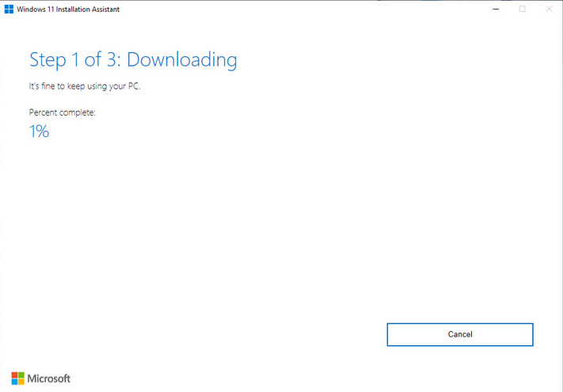Click the "Windows 11 Installation Assistant" title text

[68, 9]
